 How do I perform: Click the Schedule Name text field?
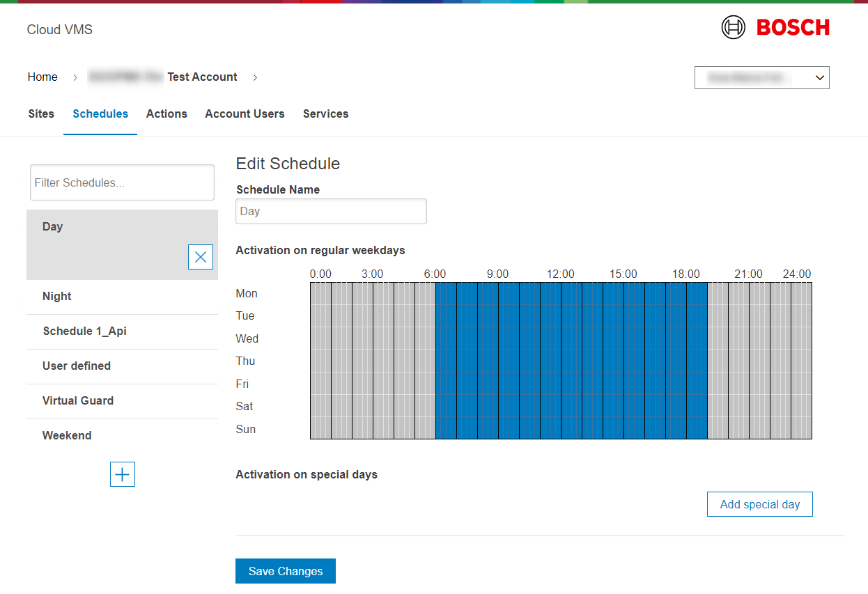331,211
